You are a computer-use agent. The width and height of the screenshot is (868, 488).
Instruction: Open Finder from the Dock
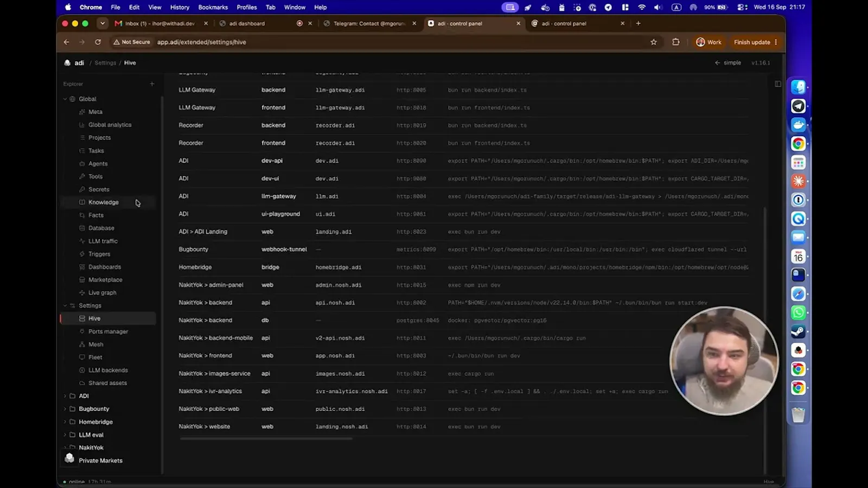(798, 87)
